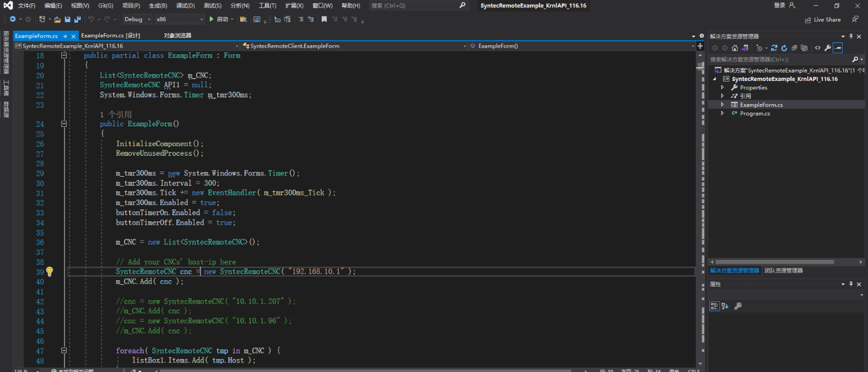
Task: Toggle a bookmark using the bookmark icon
Action: (324, 19)
